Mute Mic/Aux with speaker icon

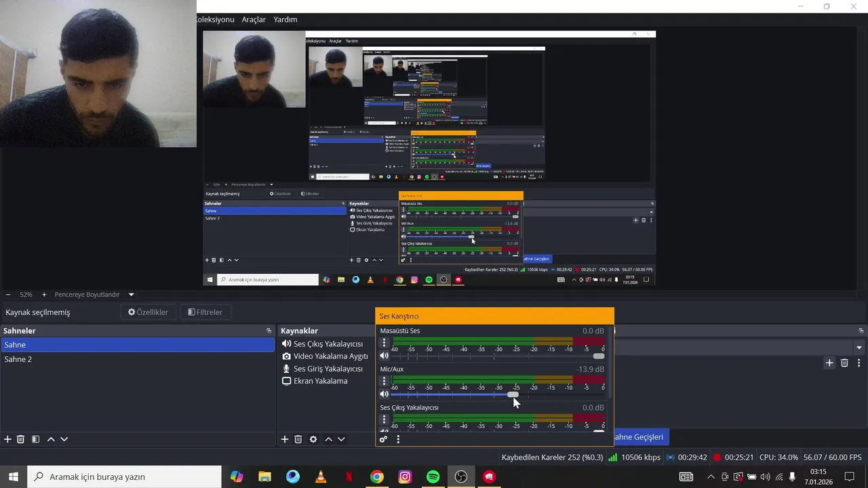(x=384, y=394)
